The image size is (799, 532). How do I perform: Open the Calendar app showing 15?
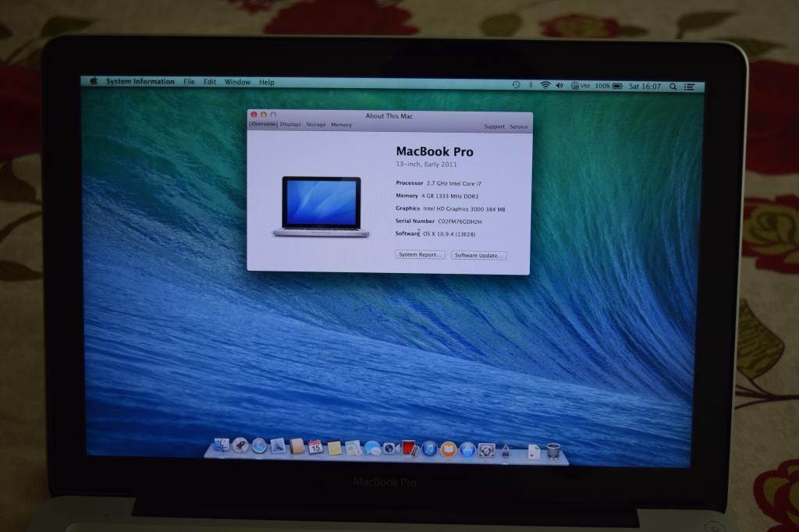[x=316, y=449]
